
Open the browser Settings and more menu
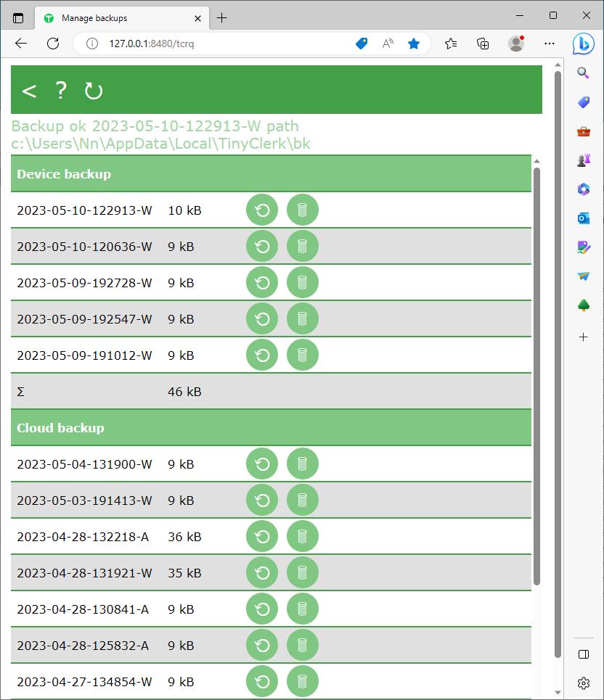click(550, 44)
